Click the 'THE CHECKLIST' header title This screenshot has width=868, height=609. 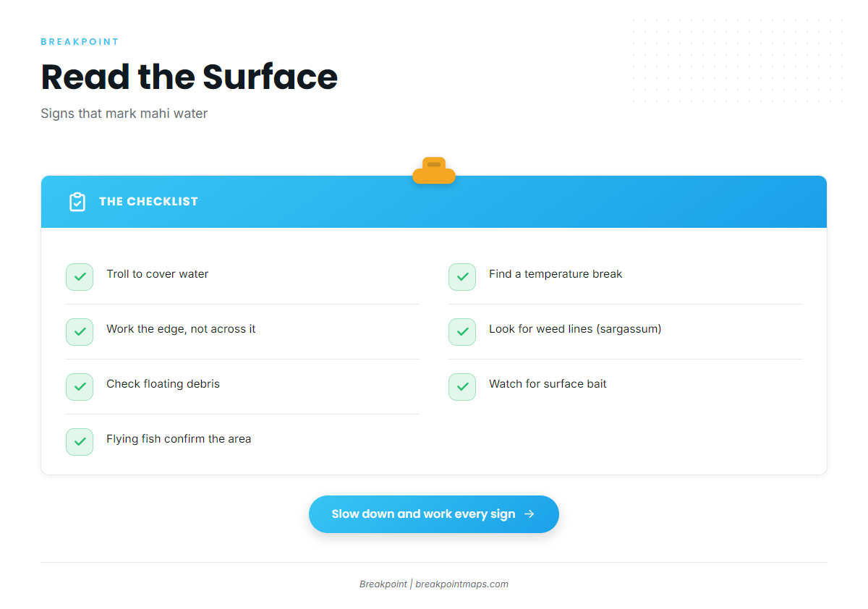pos(148,202)
